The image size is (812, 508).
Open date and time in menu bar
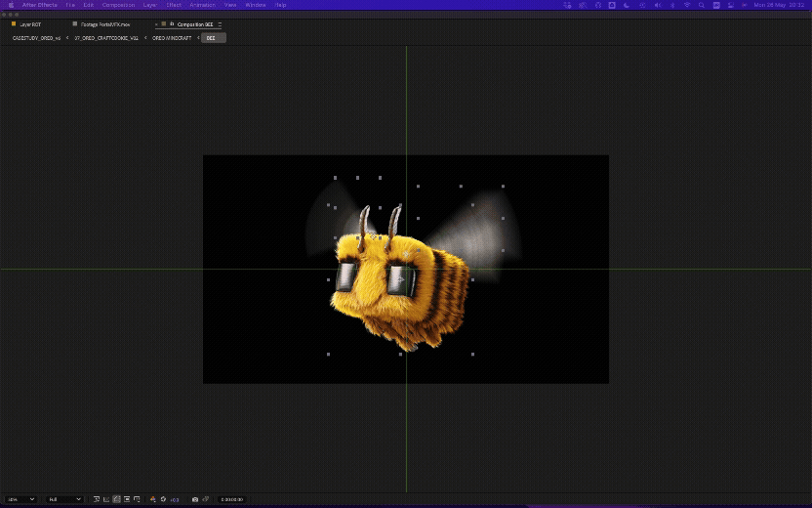click(780, 5)
